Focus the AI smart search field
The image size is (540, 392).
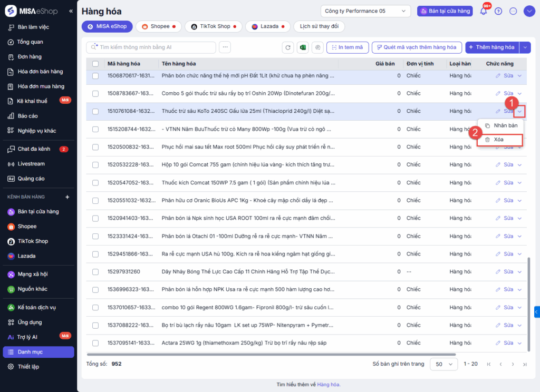(151, 47)
